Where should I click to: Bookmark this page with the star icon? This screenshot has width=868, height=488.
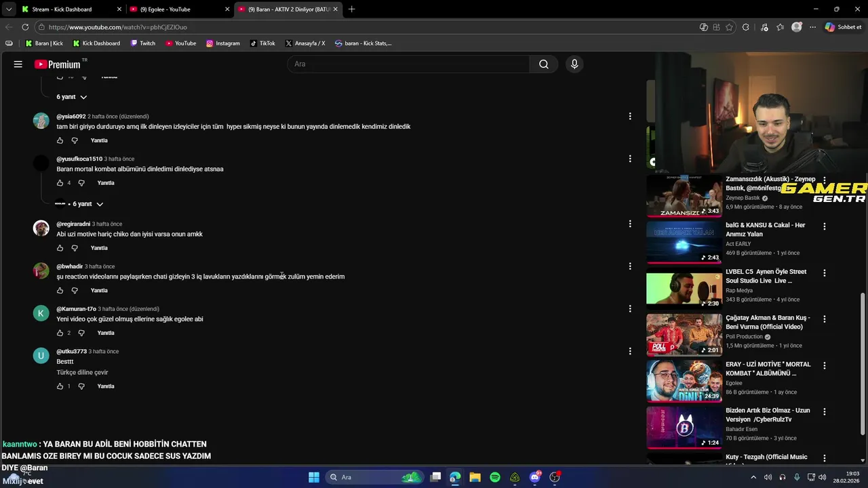pyautogui.click(x=730, y=27)
